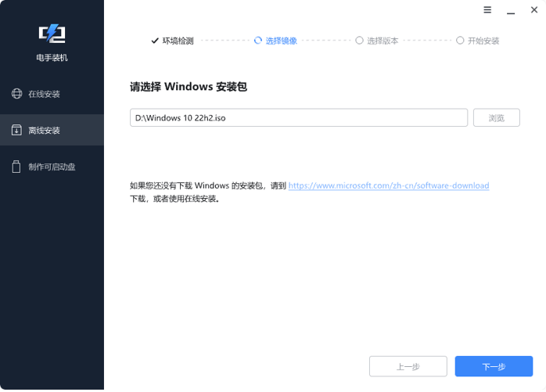This screenshot has height=392, width=546.
Task: Click the checkmark icon beside 环境检测
Action: pyautogui.click(x=155, y=41)
